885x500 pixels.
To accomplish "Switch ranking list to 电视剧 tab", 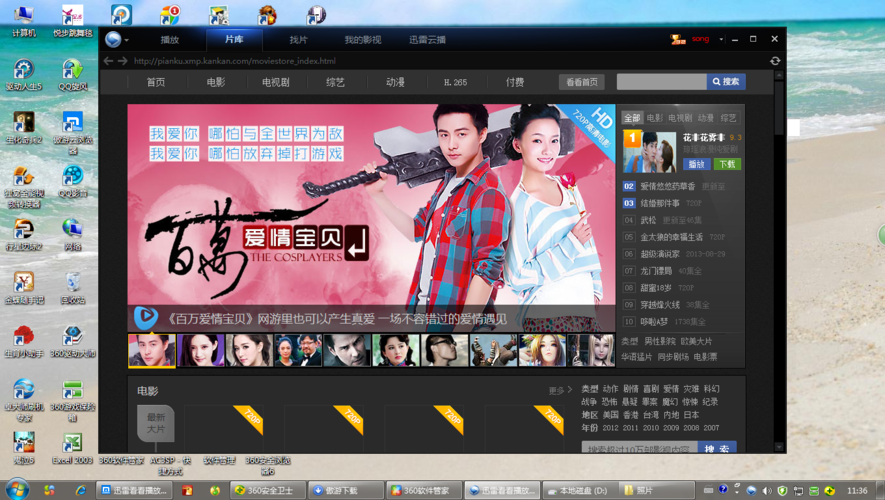I will (x=680, y=118).
